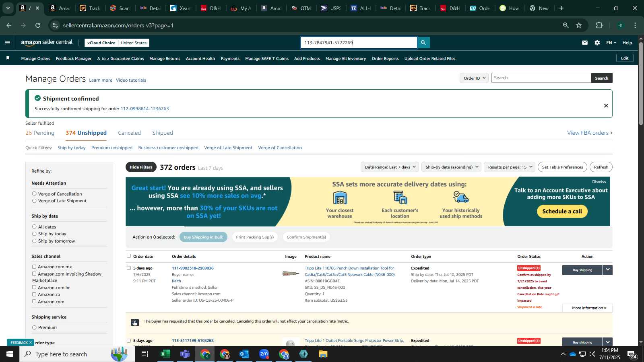Open the tab search dropdown arrow
644x362 pixels.
(8, 8)
